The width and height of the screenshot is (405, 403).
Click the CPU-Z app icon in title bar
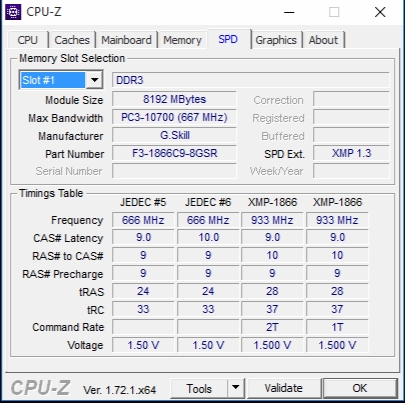pos(13,12)
